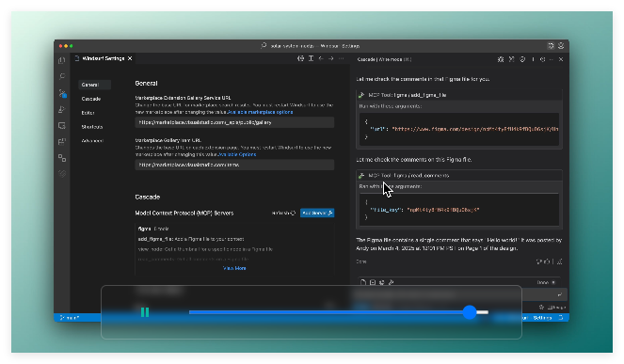This screenshot has height=364, width=624.
Task: Click Refresh for MCP servers
Action: [283, 214]
